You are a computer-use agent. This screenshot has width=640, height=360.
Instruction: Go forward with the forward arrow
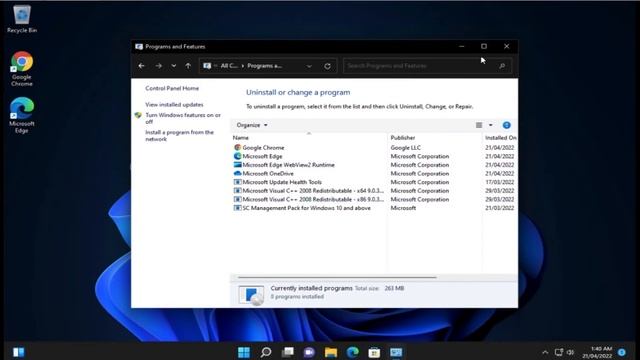[158, 66]
